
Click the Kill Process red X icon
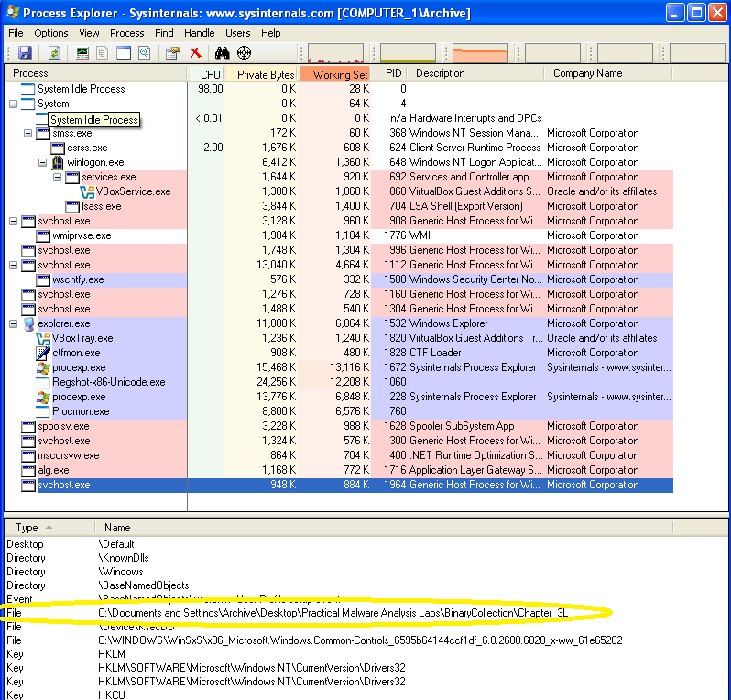(x=195, y=53)
